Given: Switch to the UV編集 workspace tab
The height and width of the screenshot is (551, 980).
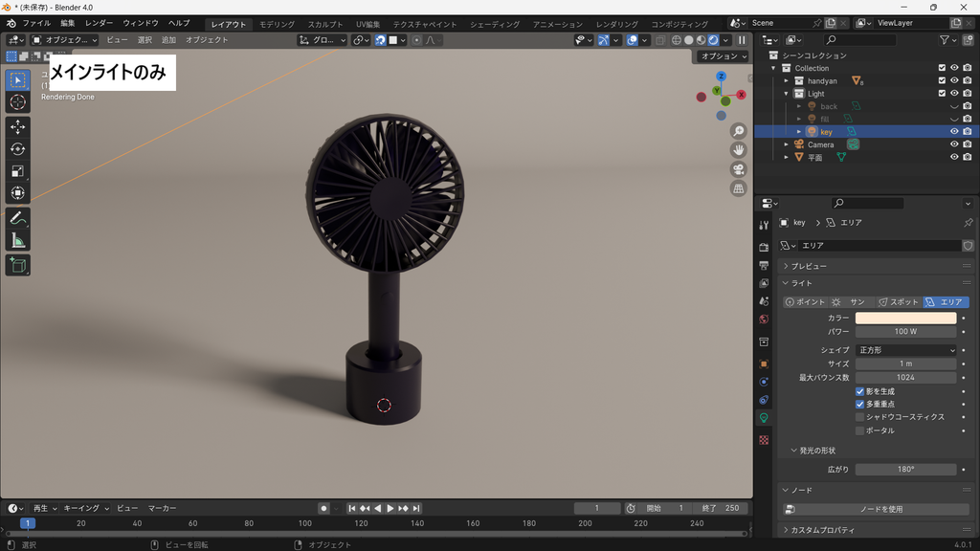Looking at the screenshot, I should [x=368, y=24].
